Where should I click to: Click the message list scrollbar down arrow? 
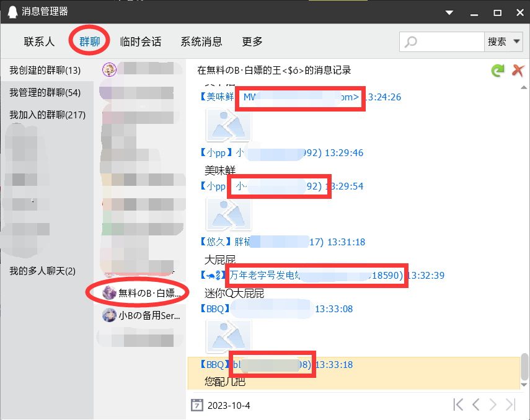524,385
